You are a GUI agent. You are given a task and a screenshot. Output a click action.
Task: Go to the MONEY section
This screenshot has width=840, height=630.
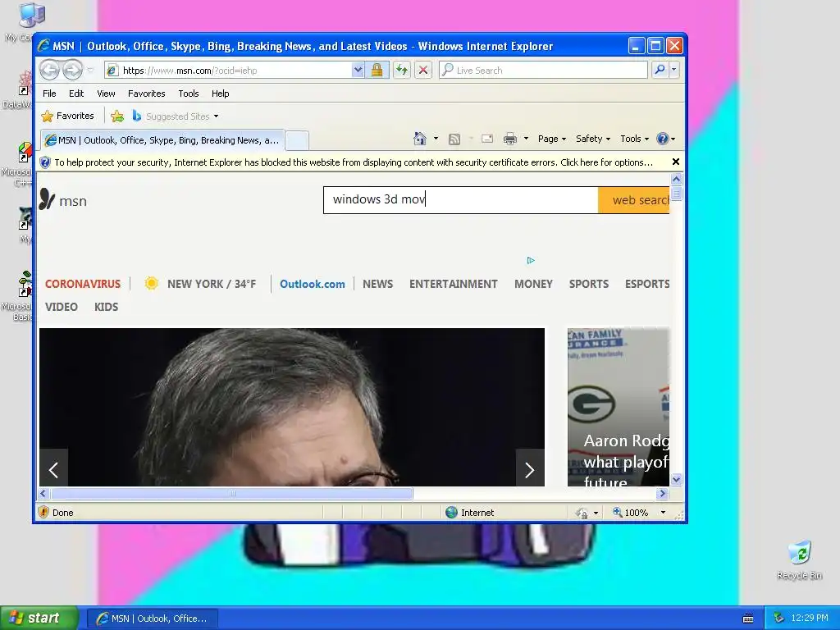click(533, 284)
